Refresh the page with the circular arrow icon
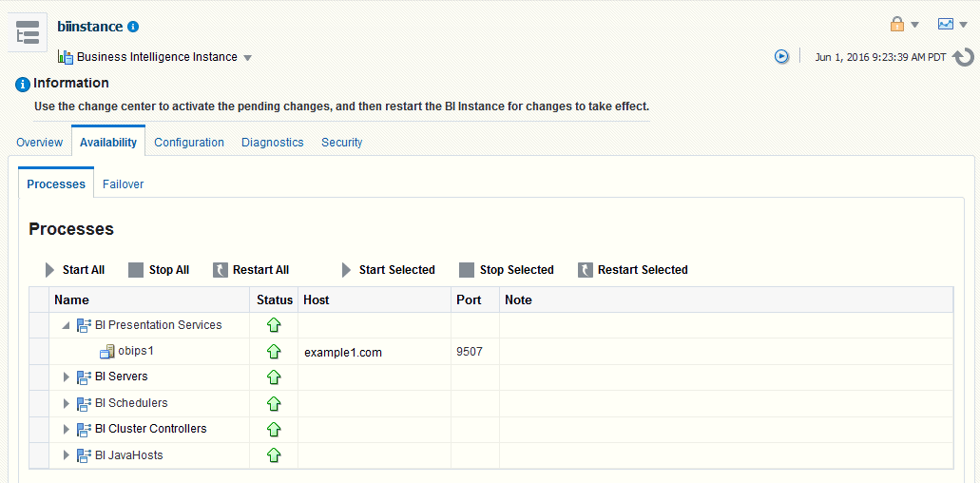The image size is (980, 483). point(963,57)
